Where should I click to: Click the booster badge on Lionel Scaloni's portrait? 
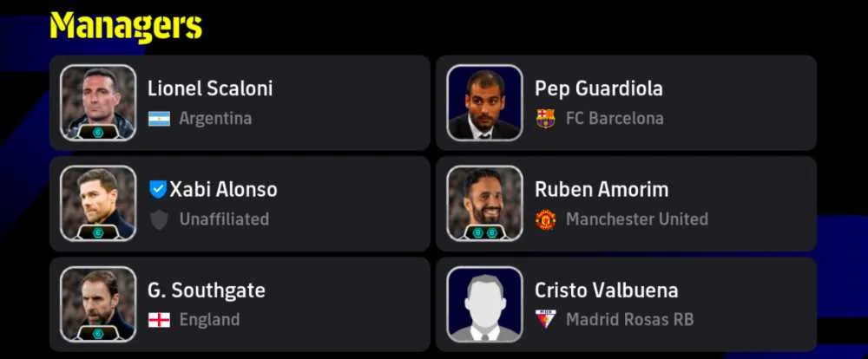tap(98, 132)
